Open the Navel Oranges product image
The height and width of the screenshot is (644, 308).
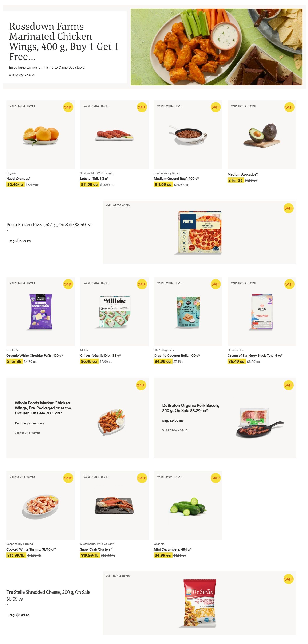pos(41,135)
